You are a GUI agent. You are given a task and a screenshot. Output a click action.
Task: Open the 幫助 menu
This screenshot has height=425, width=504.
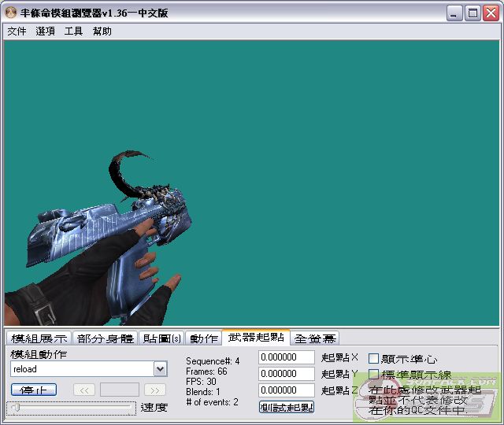[102, 31]
